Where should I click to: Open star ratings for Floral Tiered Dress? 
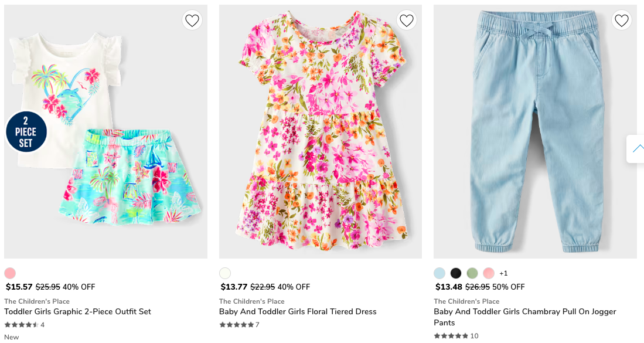[x=237, y=325]
